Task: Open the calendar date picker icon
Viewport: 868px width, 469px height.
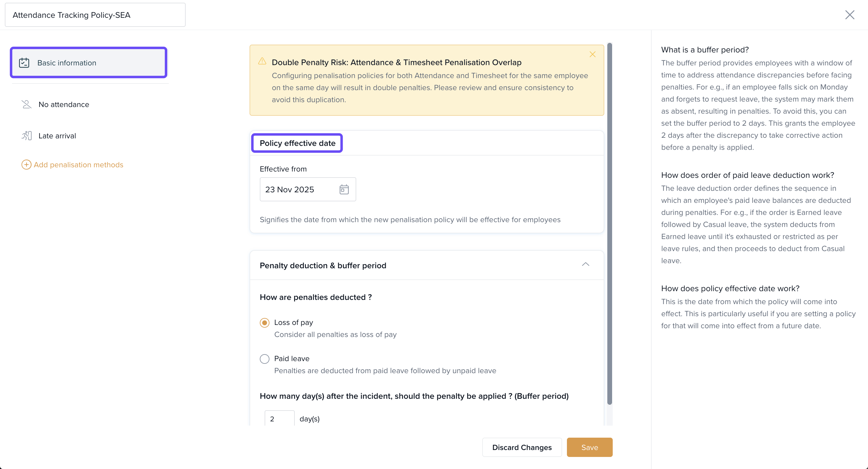Action: pyautogui.click(x=344, y=189)
